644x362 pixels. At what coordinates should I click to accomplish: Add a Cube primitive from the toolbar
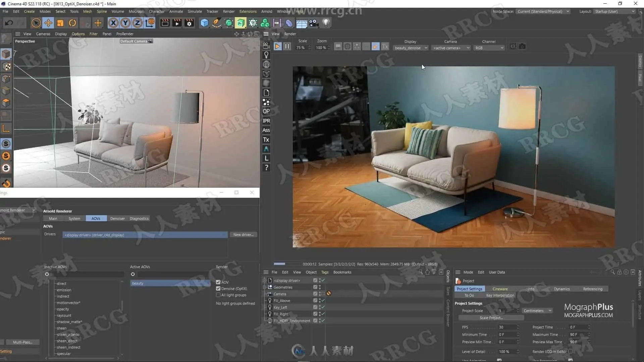[x=204, y=23]
